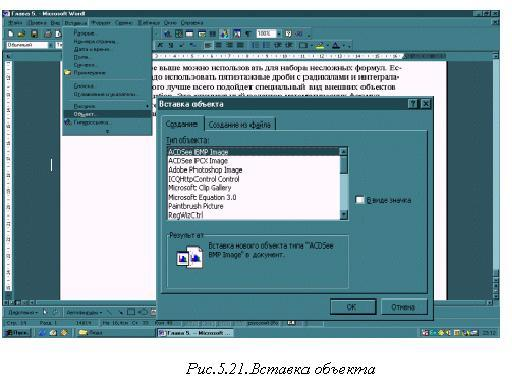Click the Print icon in standard toolbar
This screenshot has width=512, height=384.
pyautogui.click(x=48, y=34)
